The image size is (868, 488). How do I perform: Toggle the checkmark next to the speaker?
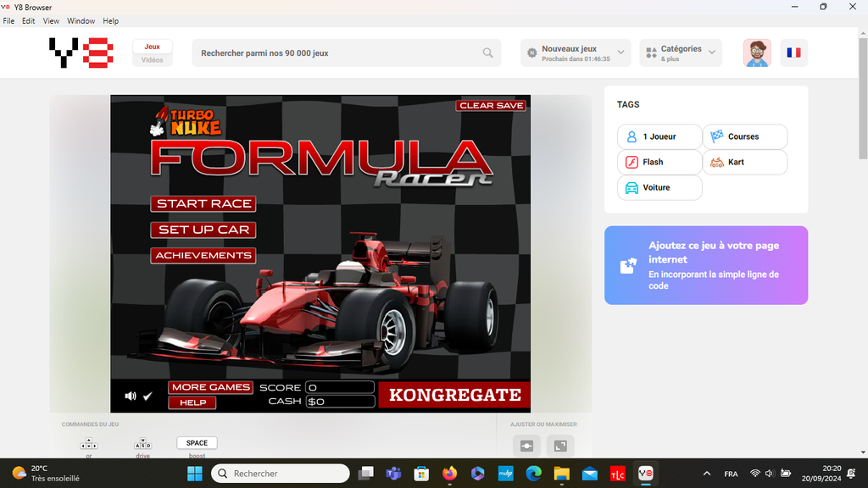(x=147, y=396)
